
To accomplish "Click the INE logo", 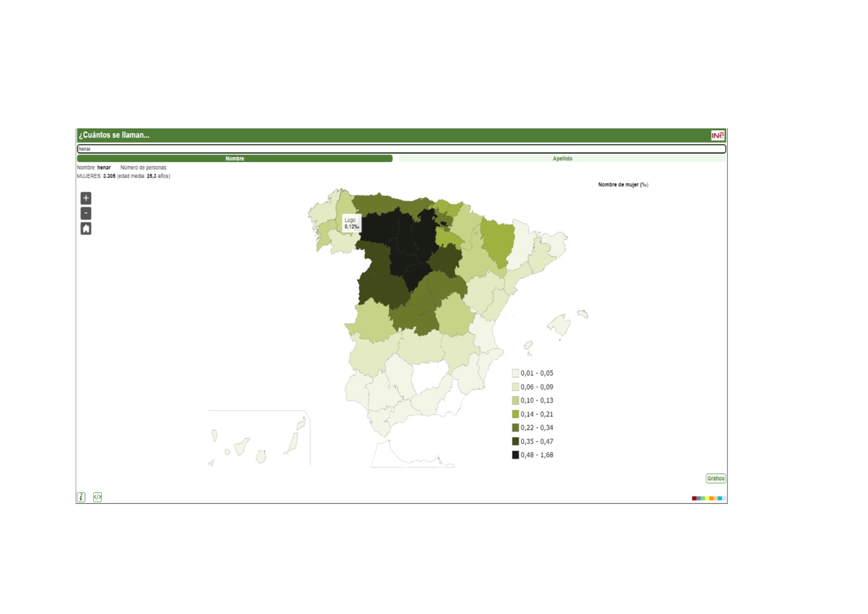I will point(717,135).
